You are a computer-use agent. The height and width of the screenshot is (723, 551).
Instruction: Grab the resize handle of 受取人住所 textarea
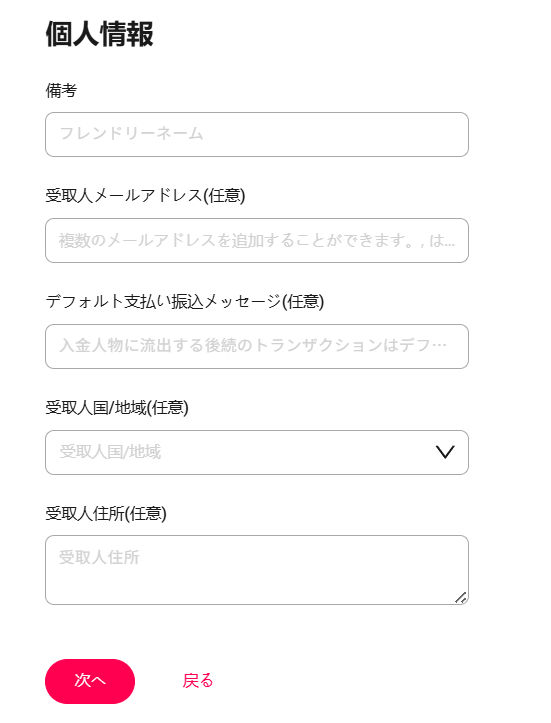(x=461, y=598)
